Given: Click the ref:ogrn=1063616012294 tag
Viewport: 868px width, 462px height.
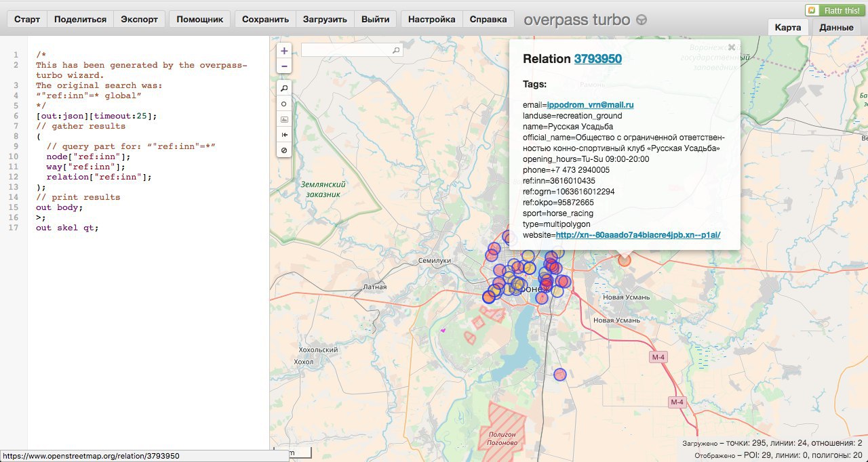Looking at the screenshot, I should coord(569,192).
